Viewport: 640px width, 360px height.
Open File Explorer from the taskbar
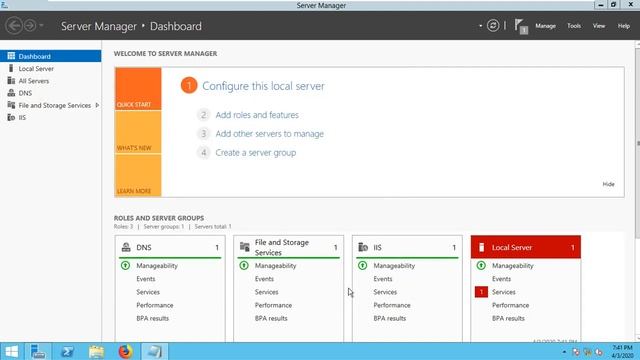pos(96,351)
